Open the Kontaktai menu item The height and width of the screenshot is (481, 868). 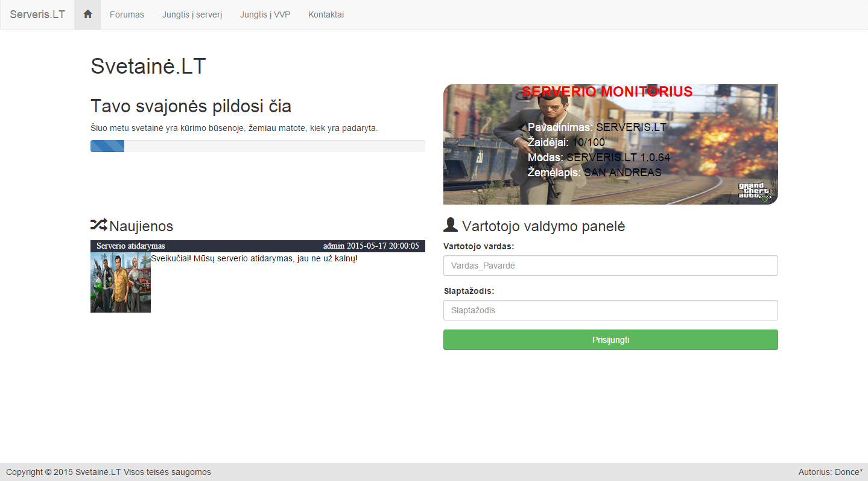tap(326, 14)
